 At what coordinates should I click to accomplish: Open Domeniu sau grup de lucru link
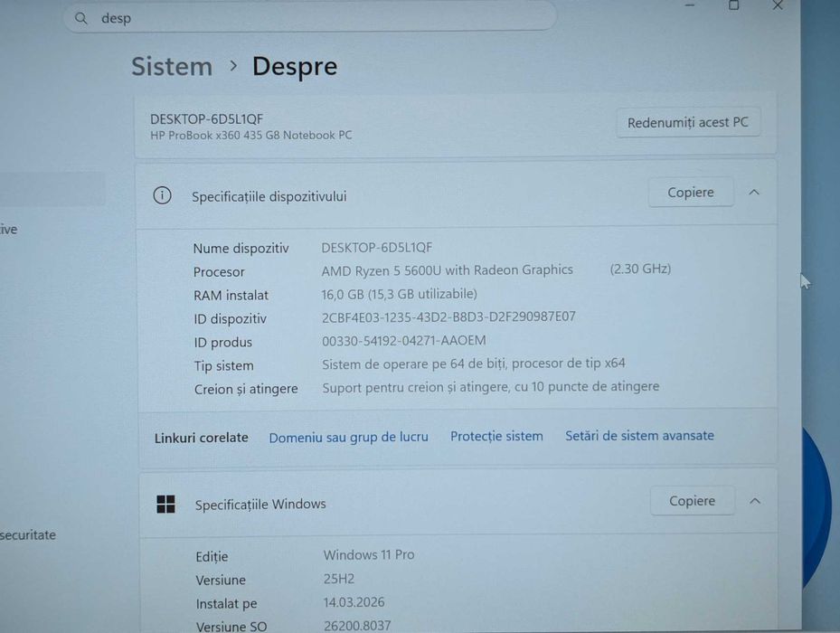coord(349,438)
